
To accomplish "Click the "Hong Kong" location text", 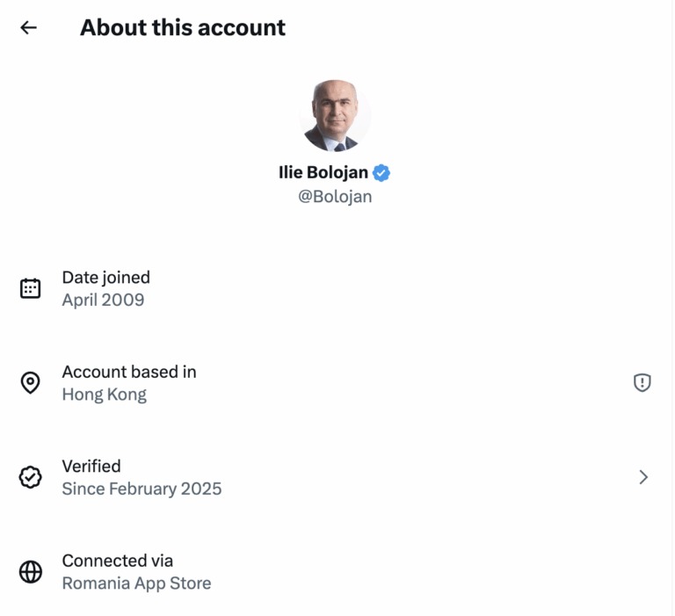I will 104,395.
